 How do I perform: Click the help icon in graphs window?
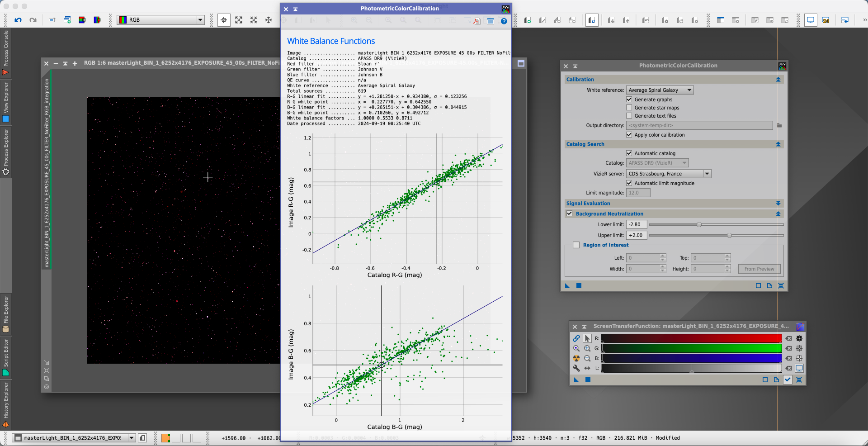pos(504,21)
